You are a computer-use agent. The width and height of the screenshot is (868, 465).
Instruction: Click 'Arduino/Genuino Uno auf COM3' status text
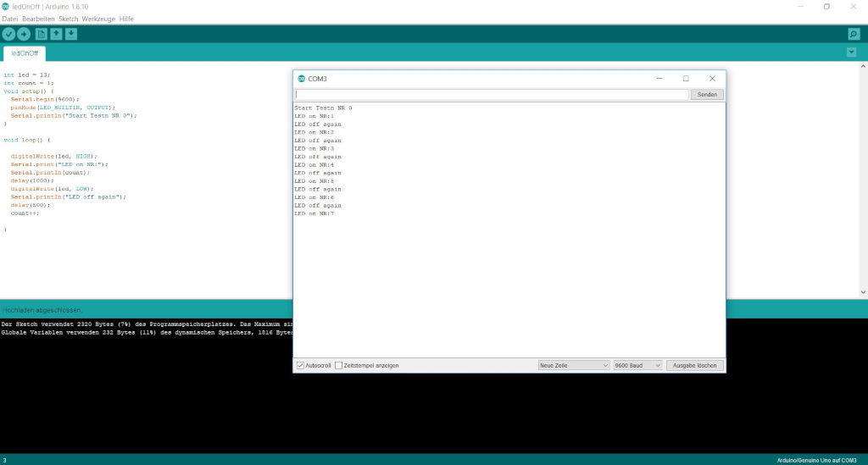click(x=816, y=460)
